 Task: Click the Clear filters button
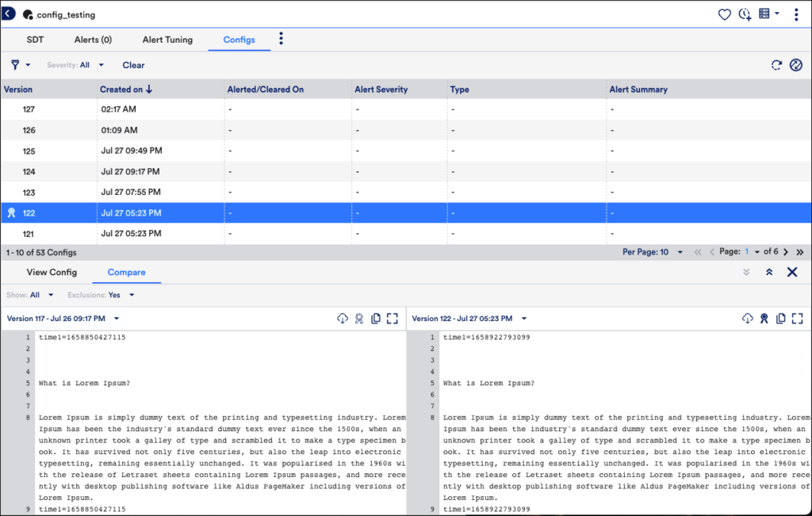133,65
